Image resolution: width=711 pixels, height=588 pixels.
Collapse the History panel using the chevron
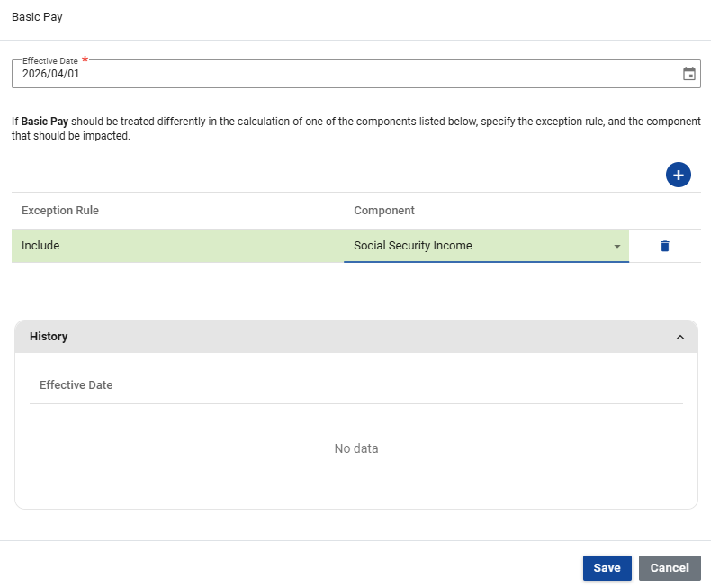coord(679,337)
